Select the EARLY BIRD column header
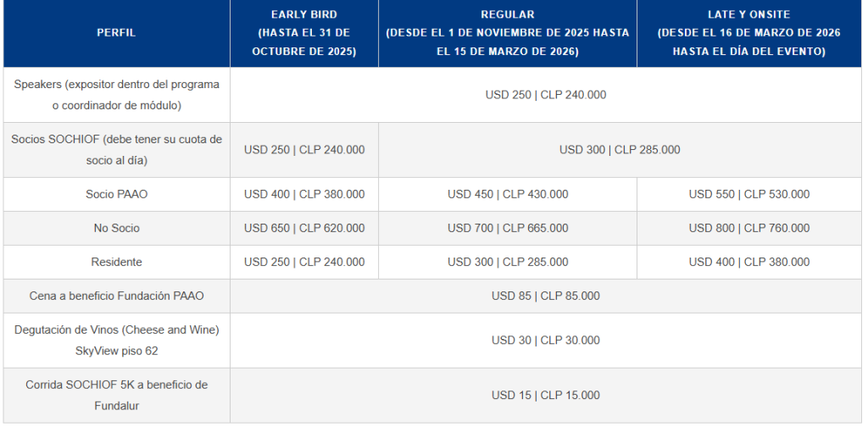This screenshot has width=868, height=427. pyautogui.click(x=303, y=33)
